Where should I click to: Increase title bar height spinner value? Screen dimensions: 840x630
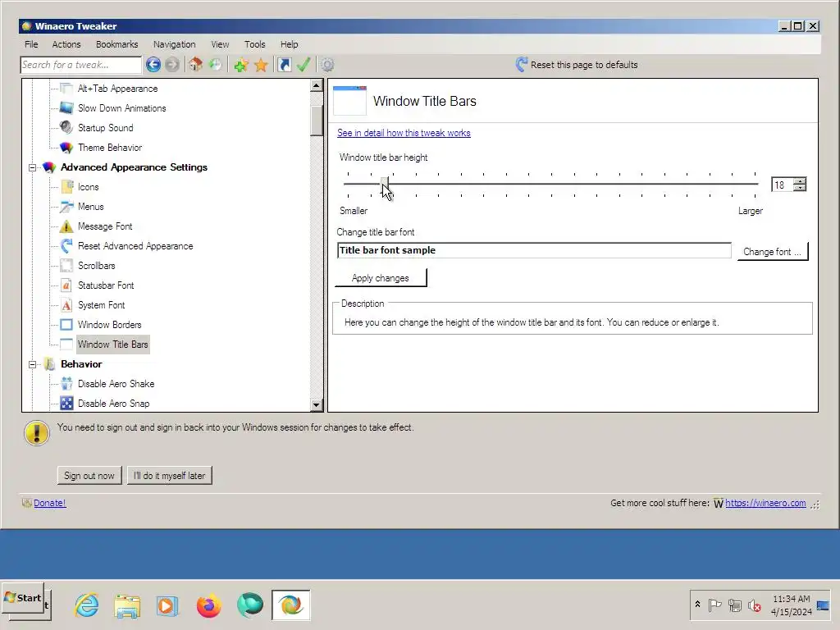click(800, 181)
